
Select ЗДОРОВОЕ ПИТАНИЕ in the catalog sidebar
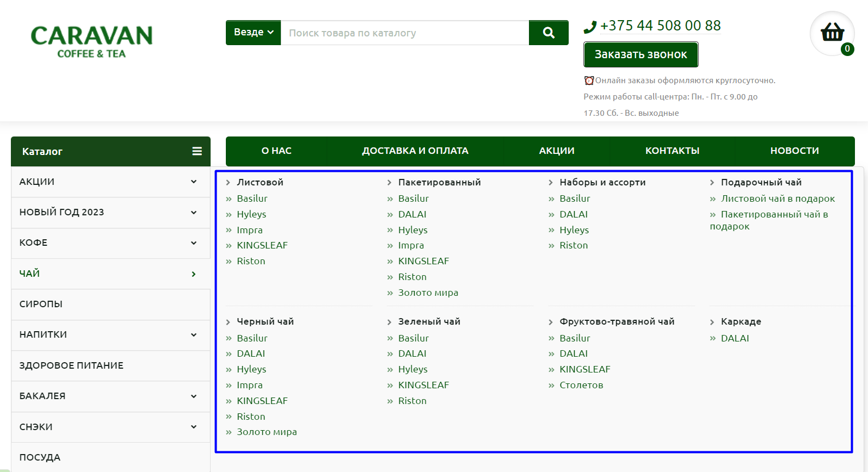click(x=110, y=365)
